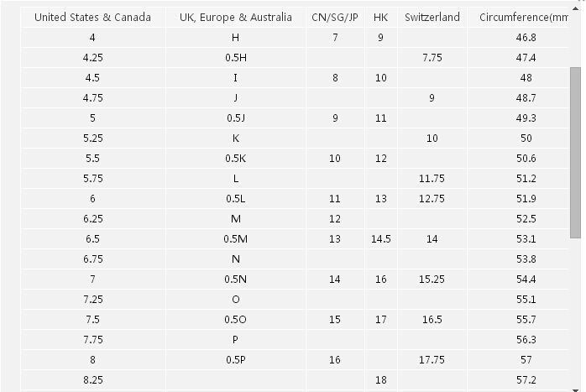Select US size 6.25 cell
This screenshot has width=586, height=392.
(92, 219)
